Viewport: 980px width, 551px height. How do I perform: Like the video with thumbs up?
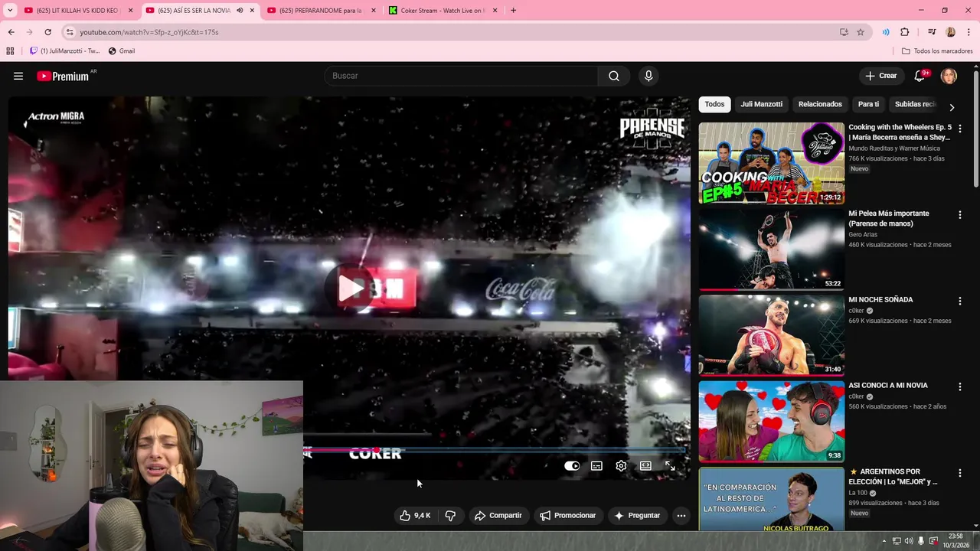tap(415, 516)
